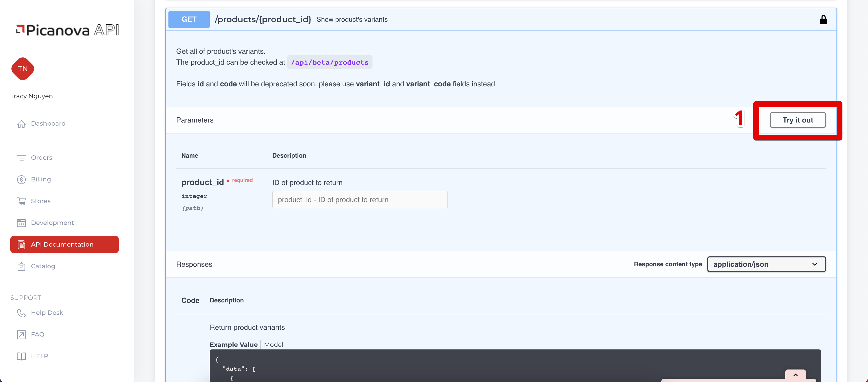Switch to the Example Value tab

click(x=234, y=345)
